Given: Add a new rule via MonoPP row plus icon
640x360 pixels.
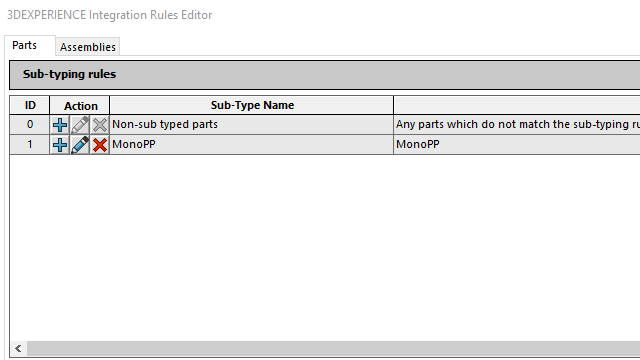Looking at the screenshot, I should click(x=60, y=144).
